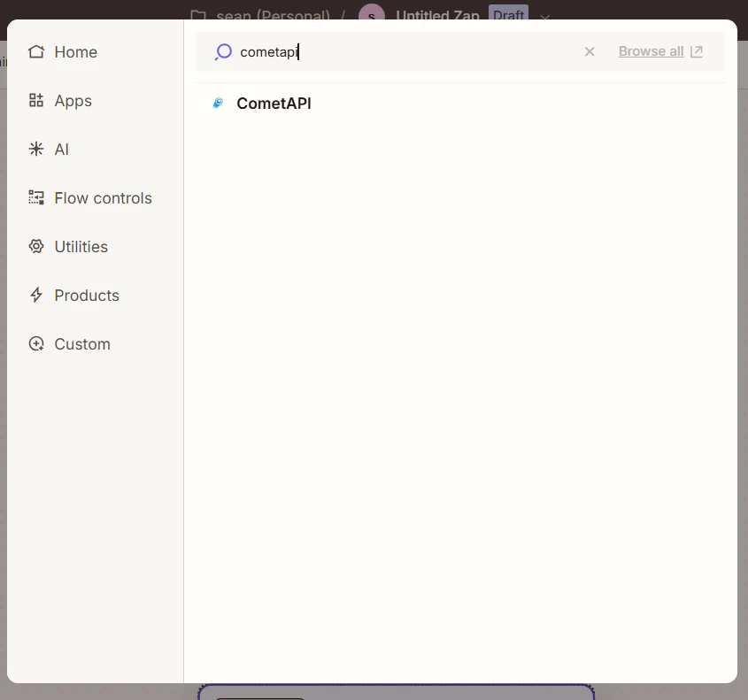Viewport: 748px width, 700px height.
Task: Open the Home section in sidebar
Action: 63,52
